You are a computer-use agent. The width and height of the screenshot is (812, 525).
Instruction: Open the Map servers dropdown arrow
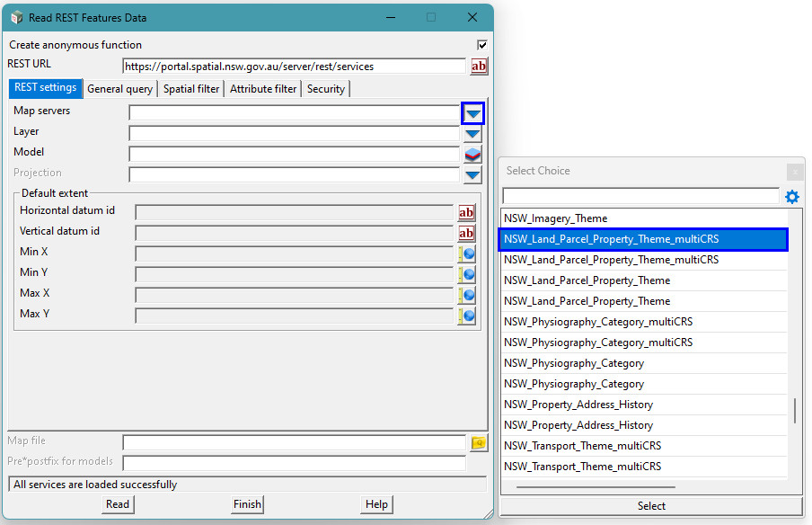point(472,113)
